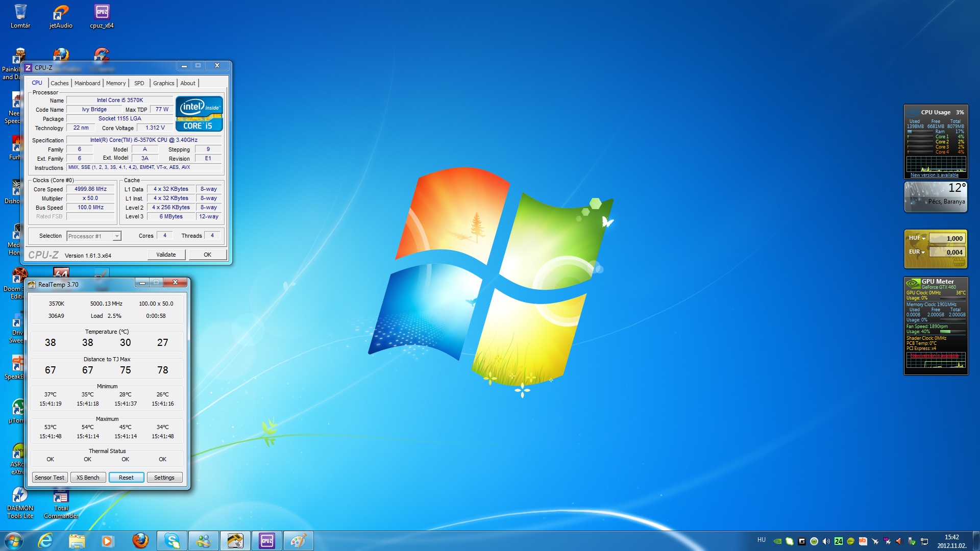Switch to the RealTemp taskbar button
Screen dimensions: 980x551
235,541
